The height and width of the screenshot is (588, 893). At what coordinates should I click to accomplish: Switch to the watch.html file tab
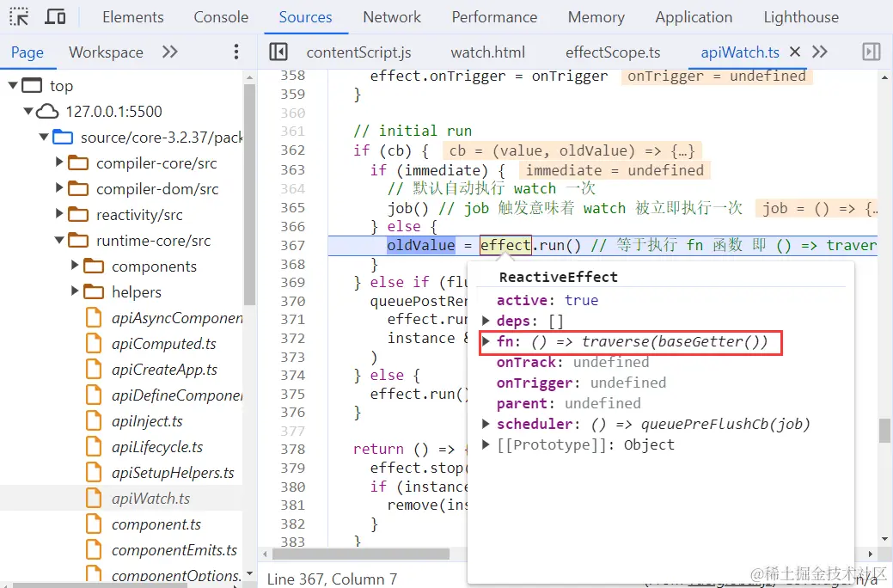pos(488,52)
